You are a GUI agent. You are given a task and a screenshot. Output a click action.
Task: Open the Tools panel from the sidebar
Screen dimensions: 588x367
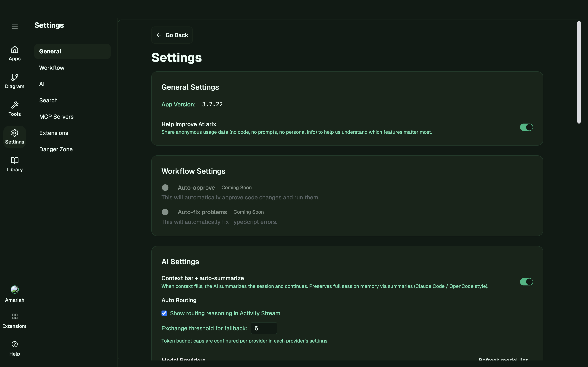pos(14,109)
